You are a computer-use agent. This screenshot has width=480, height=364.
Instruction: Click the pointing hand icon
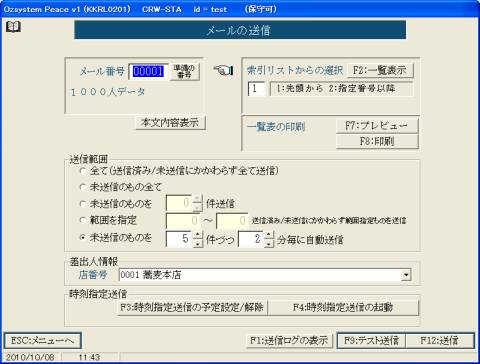(x=223, y=70)
